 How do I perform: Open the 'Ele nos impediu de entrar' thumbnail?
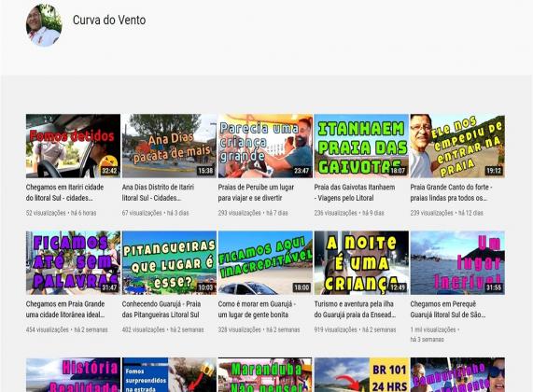tap(457, 146)
